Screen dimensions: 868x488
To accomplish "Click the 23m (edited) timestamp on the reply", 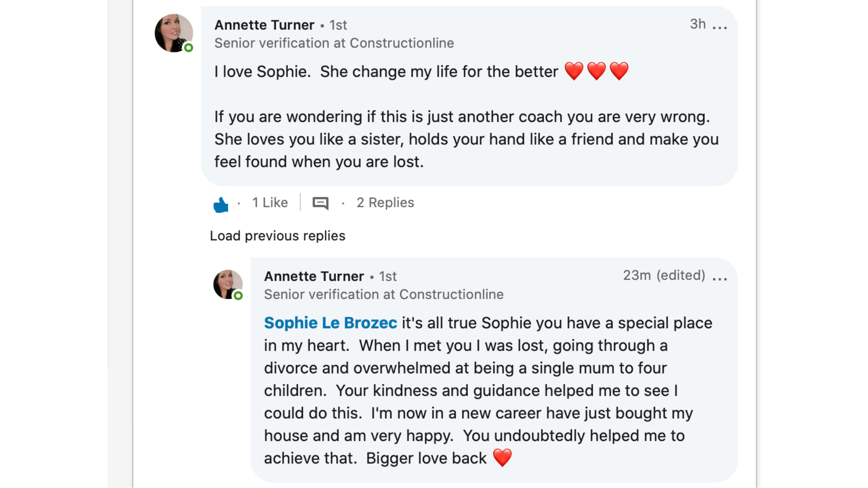I will 664,275.
